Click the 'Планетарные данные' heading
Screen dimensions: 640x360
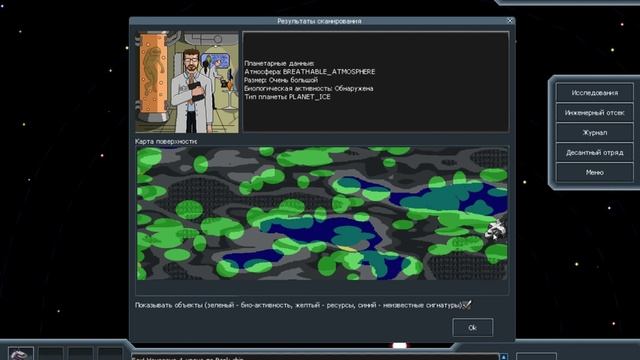click(x=279, y=63)
